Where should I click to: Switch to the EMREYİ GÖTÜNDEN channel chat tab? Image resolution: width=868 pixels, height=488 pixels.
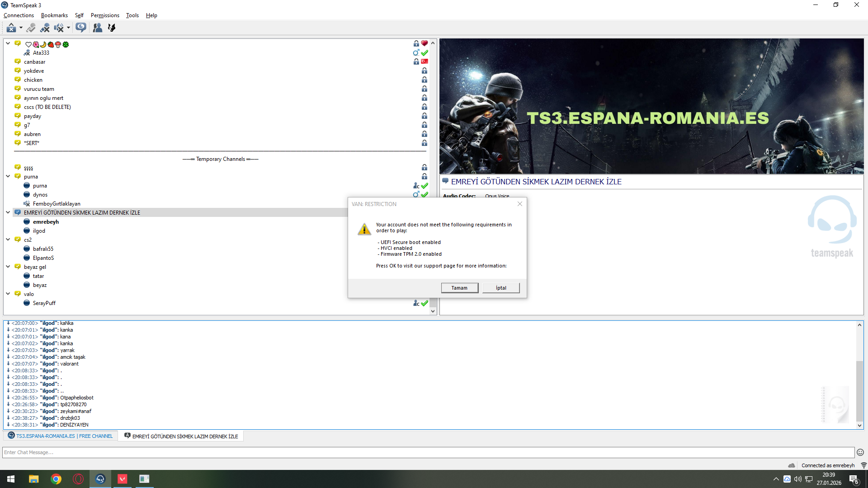click(x=181, y=436)
